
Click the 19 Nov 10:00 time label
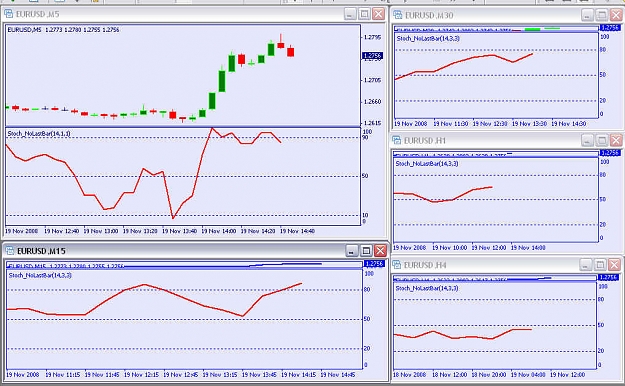pos(450,248)
